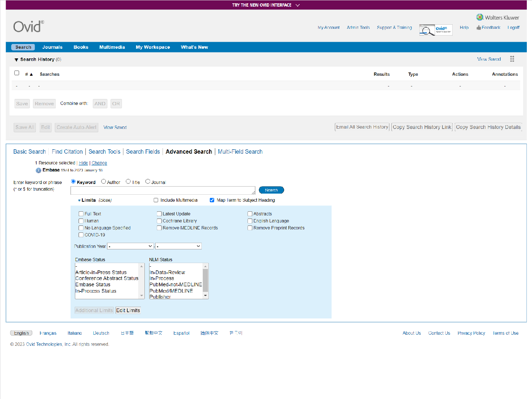Click the Embase database info icon
This screenshot has width=532, height=399.
(38, 170)
